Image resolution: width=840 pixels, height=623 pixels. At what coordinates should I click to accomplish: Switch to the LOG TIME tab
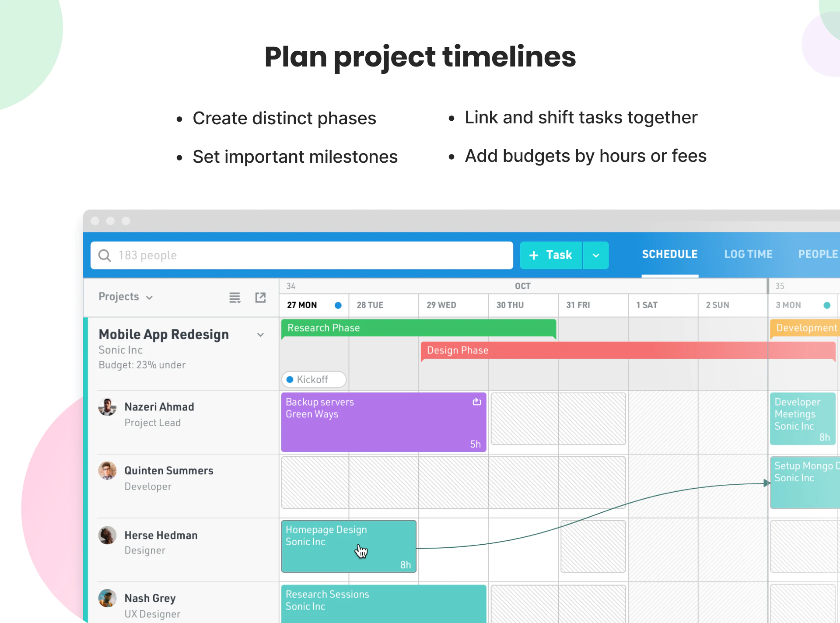click(x=748, y=254)
